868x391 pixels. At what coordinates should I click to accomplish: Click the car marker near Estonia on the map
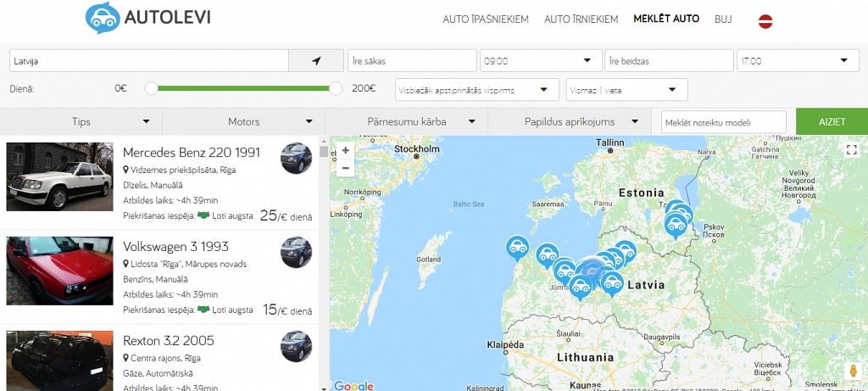(676, 226)
